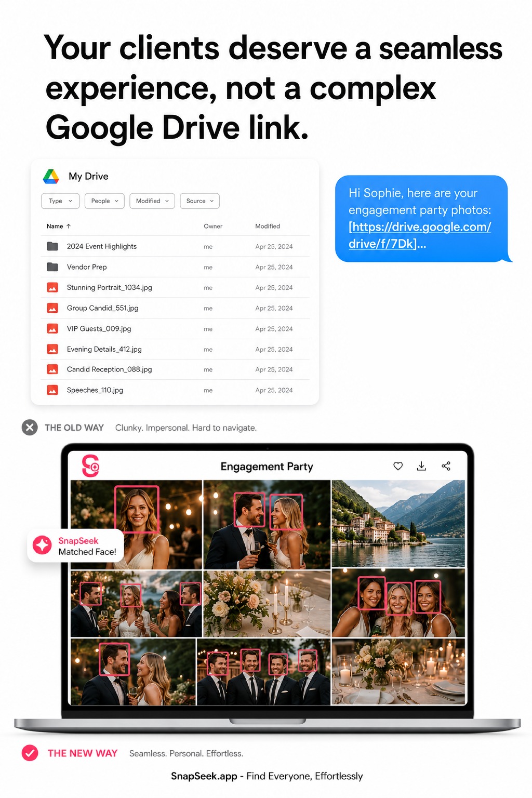Select Evening Details_412.jpg file

click(x=175, y=349)
